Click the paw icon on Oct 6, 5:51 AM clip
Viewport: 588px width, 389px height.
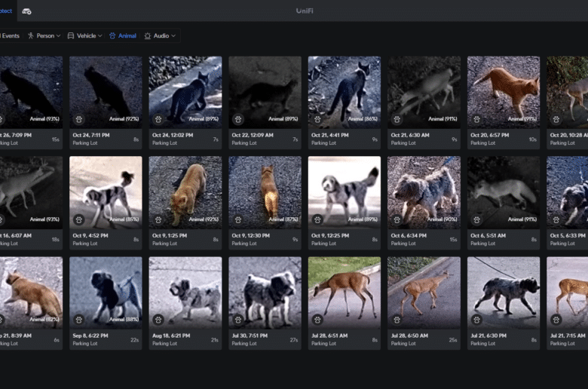coord(476,220)
